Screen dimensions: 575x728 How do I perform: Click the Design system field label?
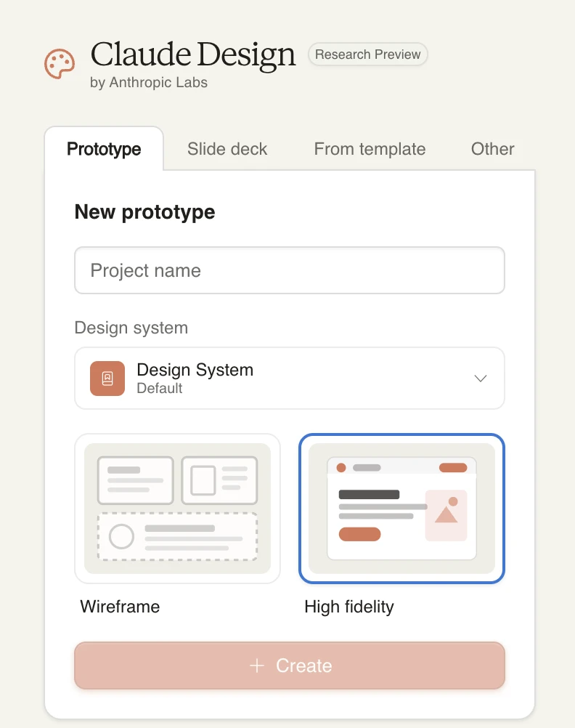pos(131,328)
